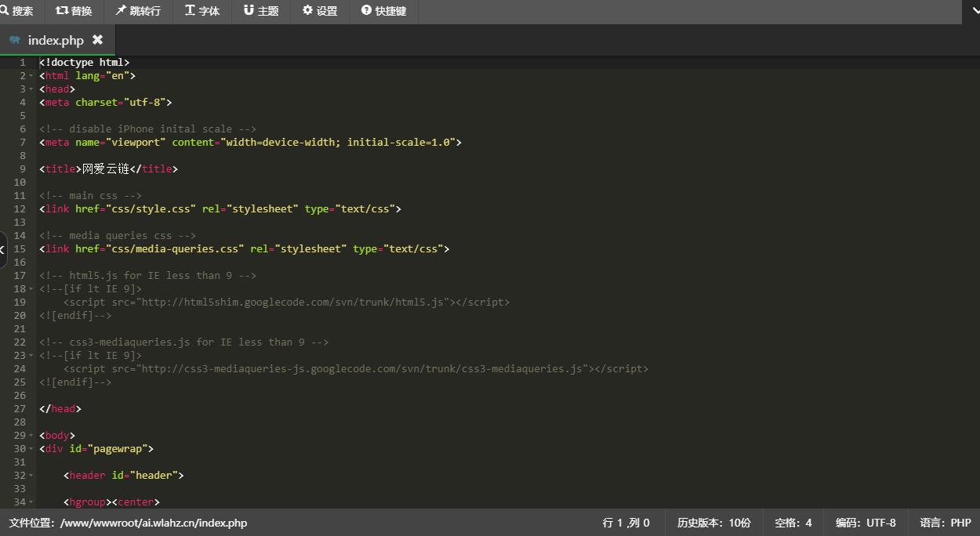Click the header id="header" code line
The height and width of the screenshot is (536, 980).
124,476
